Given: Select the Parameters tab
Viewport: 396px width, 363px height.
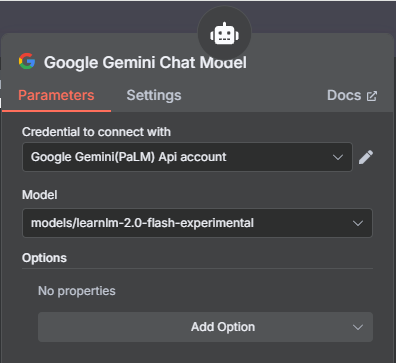Looking at the screenshot, I should (x=56, y=95).
